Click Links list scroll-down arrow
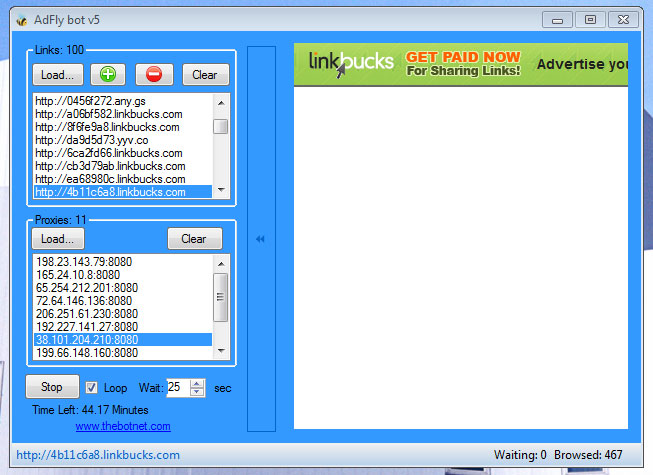The width and height of the screenshot is (653, 475). tap(221, 190)
